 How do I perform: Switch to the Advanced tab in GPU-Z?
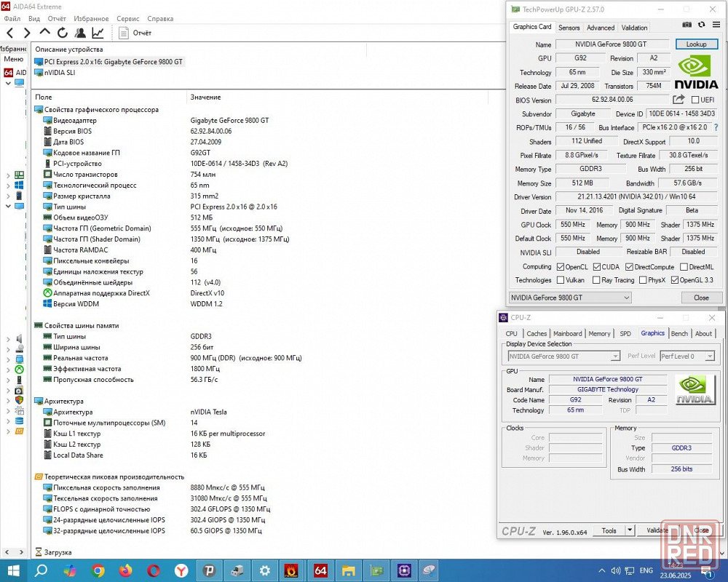601,28
